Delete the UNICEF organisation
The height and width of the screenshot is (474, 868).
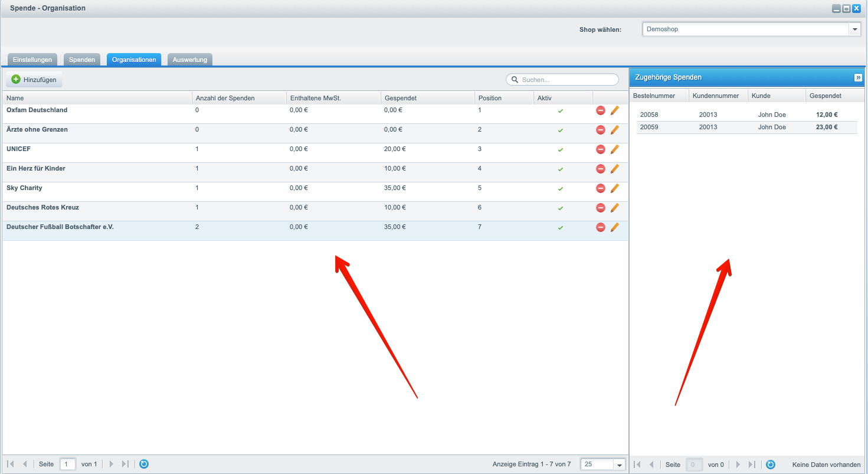tap(601, 149)
